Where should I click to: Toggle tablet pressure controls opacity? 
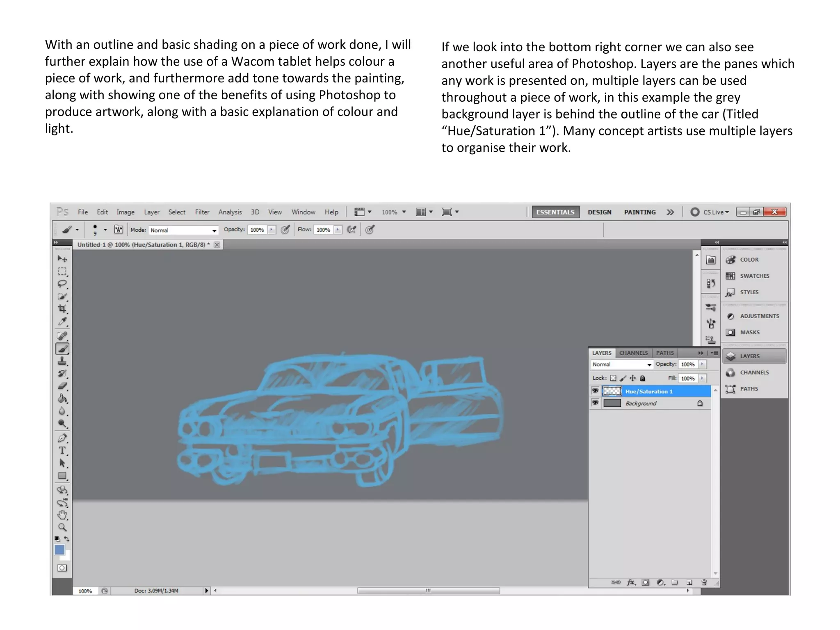[285, 230]
